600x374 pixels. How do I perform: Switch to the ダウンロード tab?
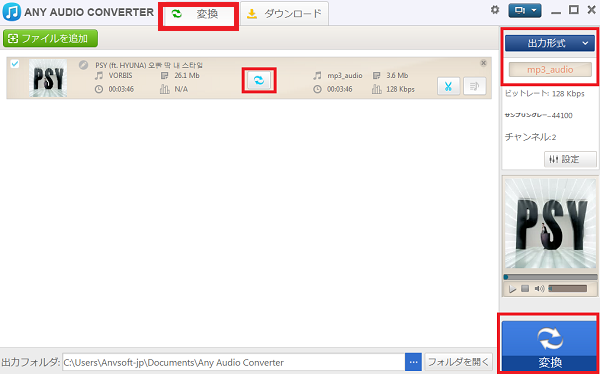284,14
